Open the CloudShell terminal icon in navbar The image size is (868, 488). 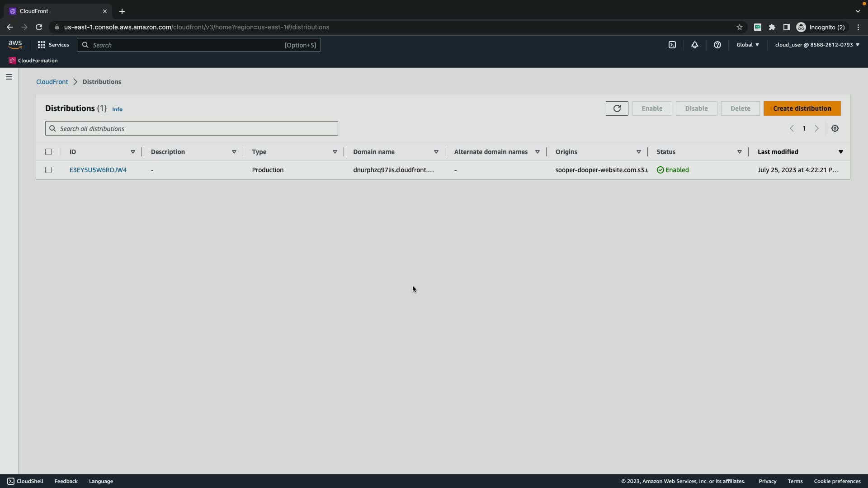(672, 45)
